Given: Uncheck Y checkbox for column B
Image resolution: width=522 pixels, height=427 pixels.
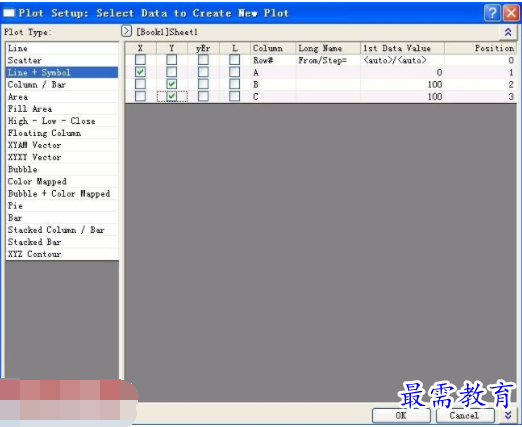Looking at the screenshot, I should (x=172, y=84).
